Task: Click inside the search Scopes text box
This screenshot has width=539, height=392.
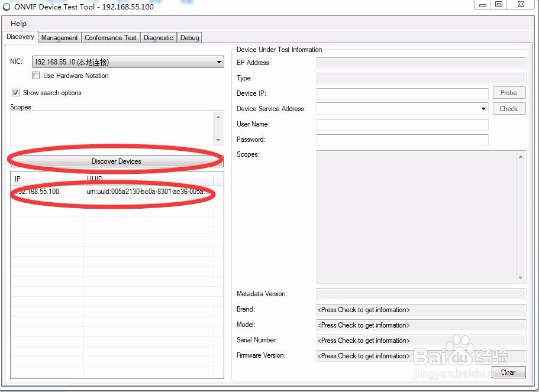Action: pos(112,128)
